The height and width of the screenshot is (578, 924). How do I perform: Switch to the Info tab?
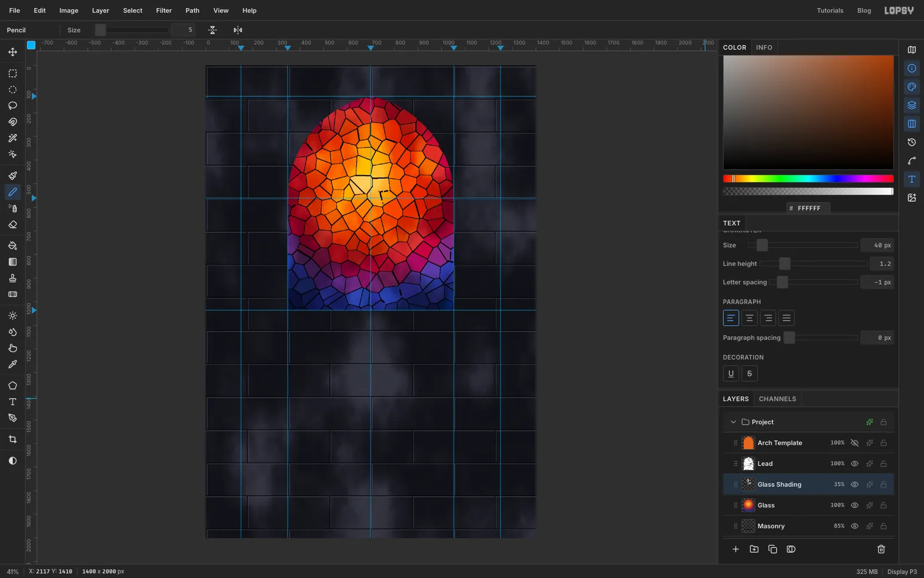764,47
